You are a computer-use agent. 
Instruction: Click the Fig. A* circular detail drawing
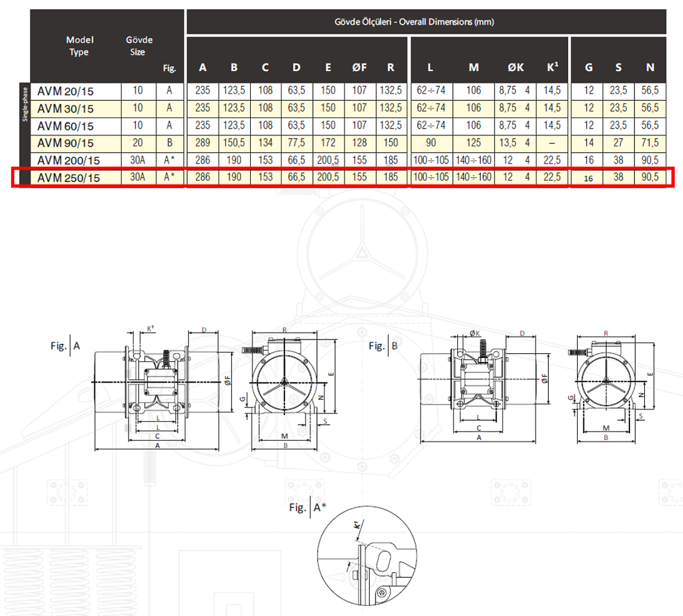367,555
